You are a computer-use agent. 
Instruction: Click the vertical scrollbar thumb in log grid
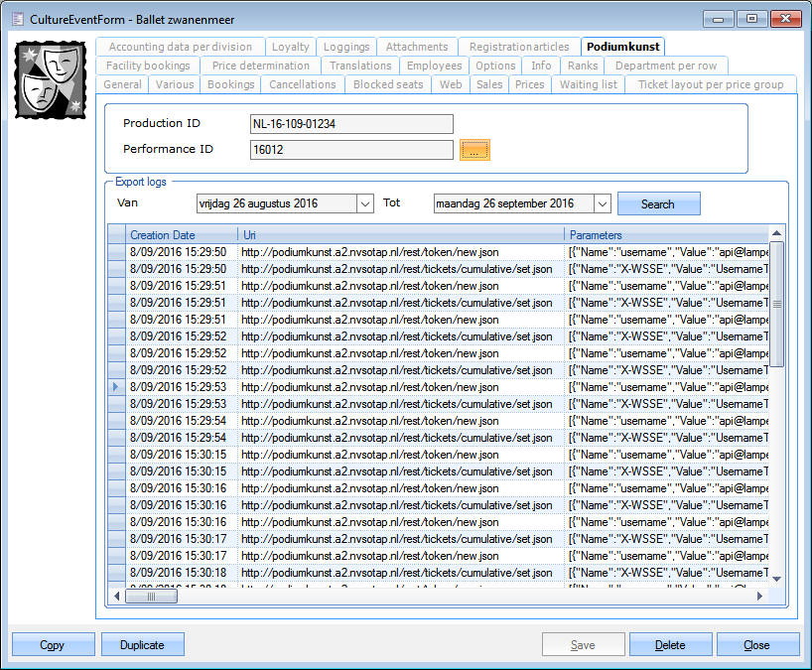click(x=776, y=304)
